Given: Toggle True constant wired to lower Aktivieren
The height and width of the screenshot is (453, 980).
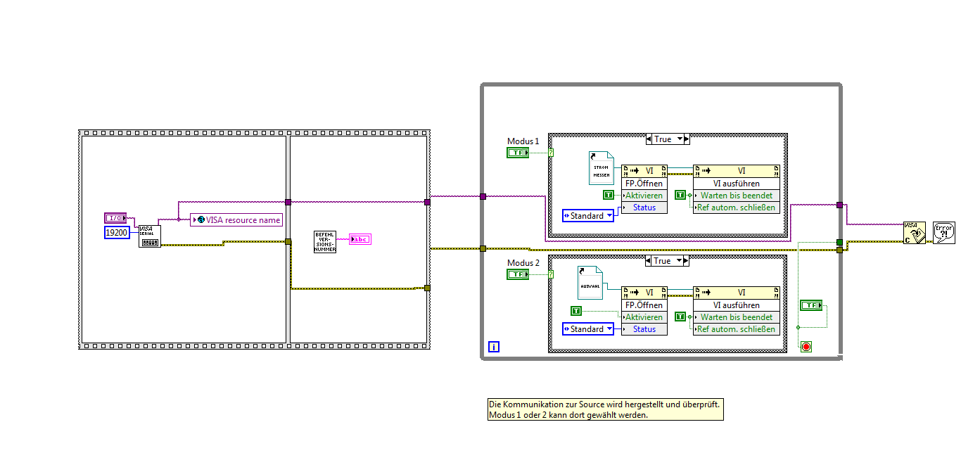Looking at the screenshot, I should pos(576,310).
